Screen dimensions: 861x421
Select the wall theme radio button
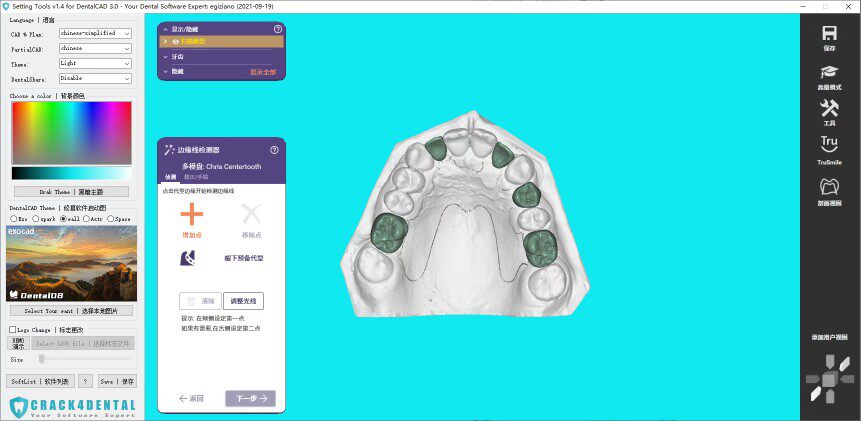pos(63,218)
